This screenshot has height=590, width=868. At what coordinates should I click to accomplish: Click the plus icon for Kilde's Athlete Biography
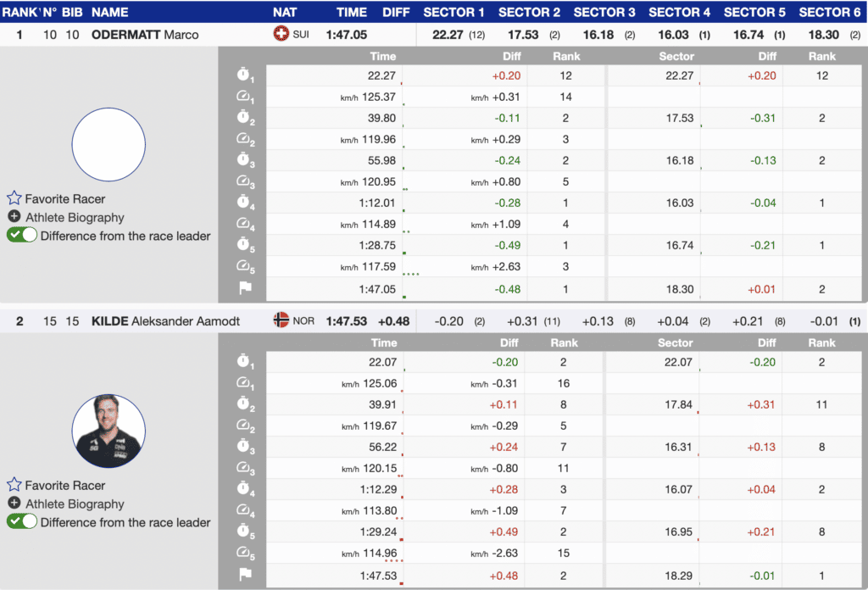point(14,504)
